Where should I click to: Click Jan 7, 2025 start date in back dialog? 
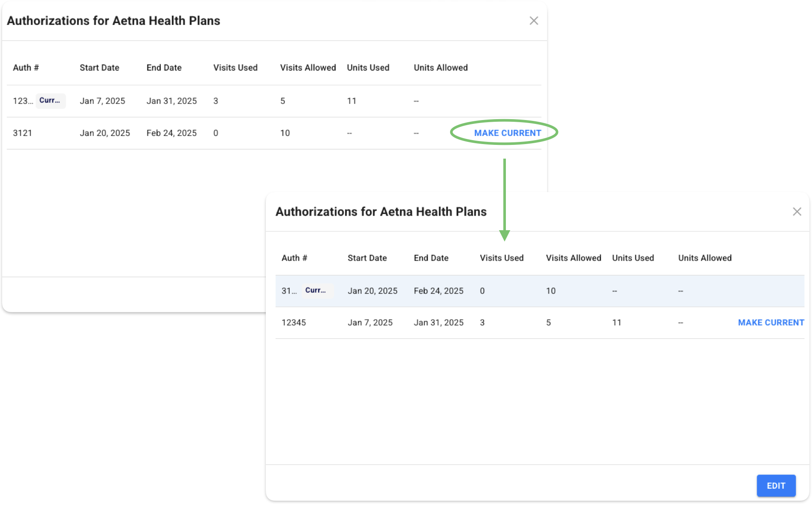click(x=102, y=101)
